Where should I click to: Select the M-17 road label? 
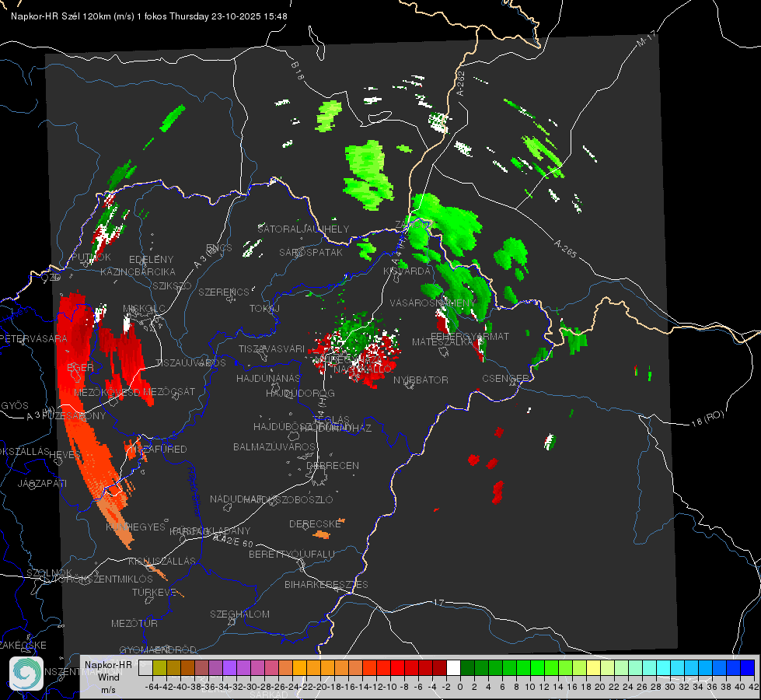click(x=647, y=38)
